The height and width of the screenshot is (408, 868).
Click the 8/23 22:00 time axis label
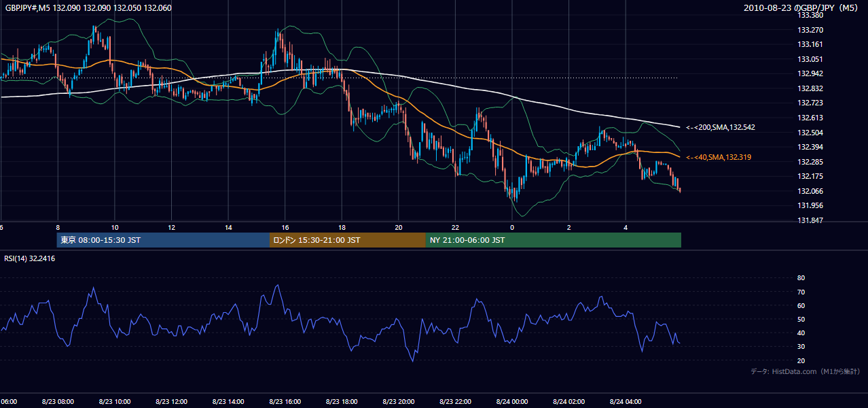coord(456,402)
